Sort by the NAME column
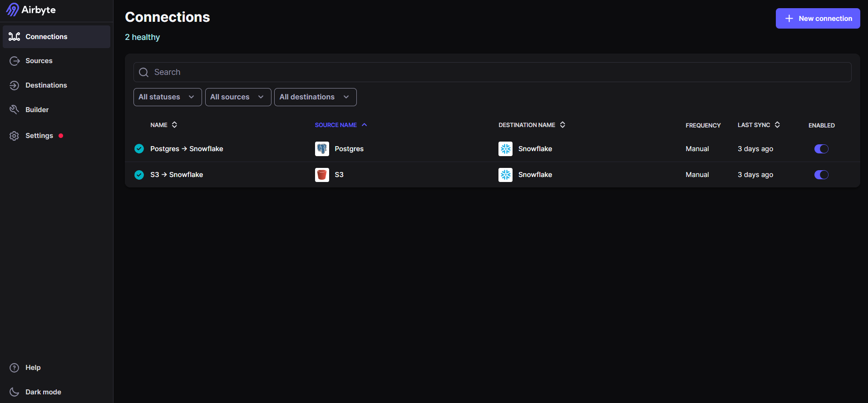 tap(164, 125)
